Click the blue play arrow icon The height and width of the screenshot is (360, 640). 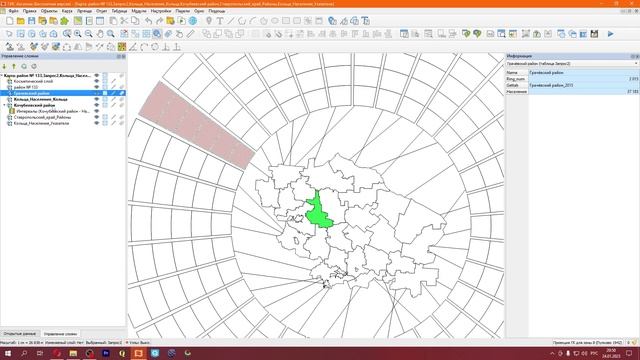[x=611, y=34]
